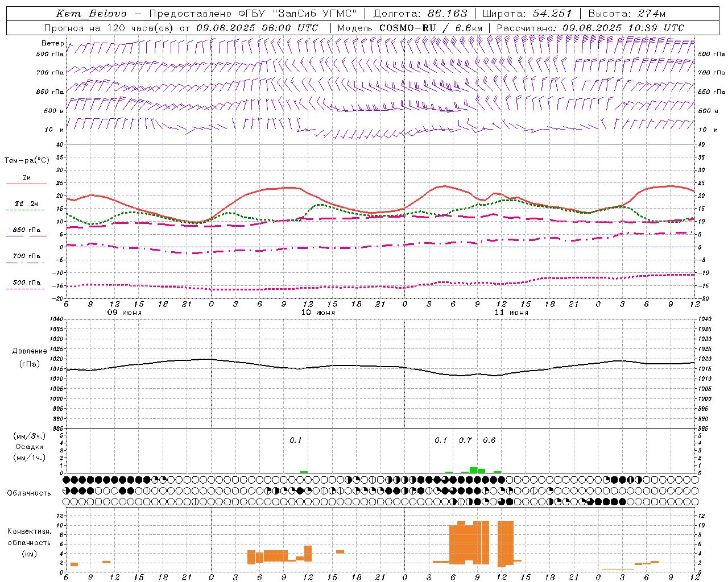Click the Облачность cloud cover label
This screenshot has height=582, width=728.
pyautogui.click(x=29, y=493)
